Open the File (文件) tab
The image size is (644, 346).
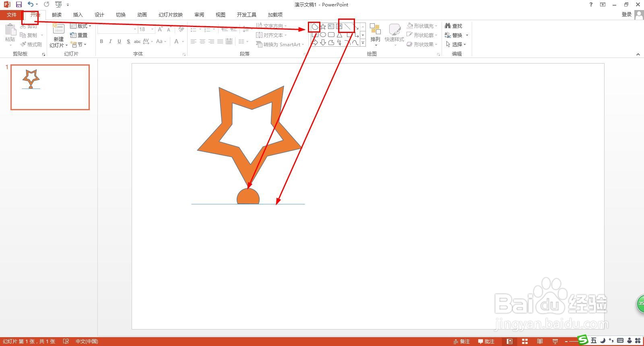coord(12,15)
